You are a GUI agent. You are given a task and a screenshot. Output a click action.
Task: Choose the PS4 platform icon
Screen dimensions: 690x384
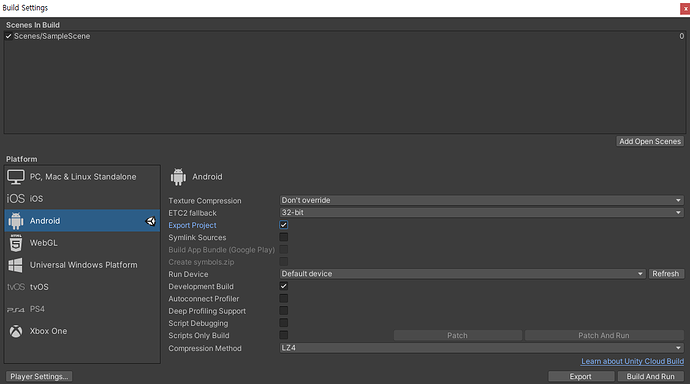tap(15, 309)
